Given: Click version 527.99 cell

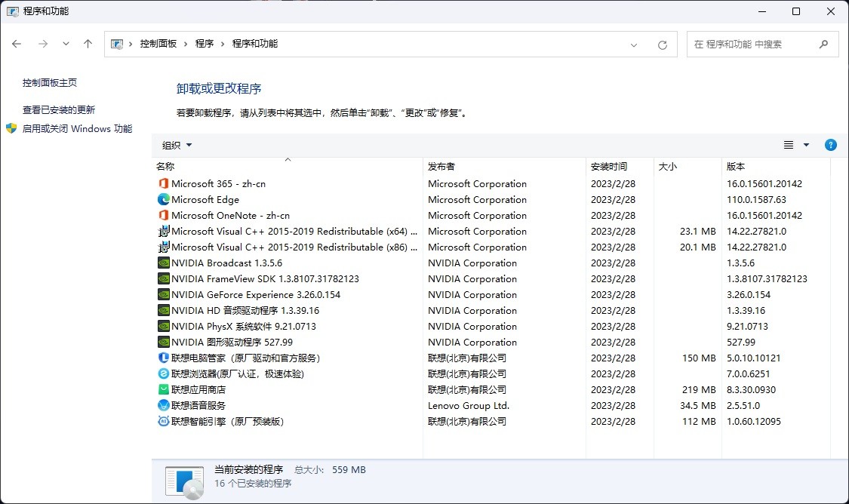Looking at the screenshot, I should pyautogui.click(x=741, y=342).
